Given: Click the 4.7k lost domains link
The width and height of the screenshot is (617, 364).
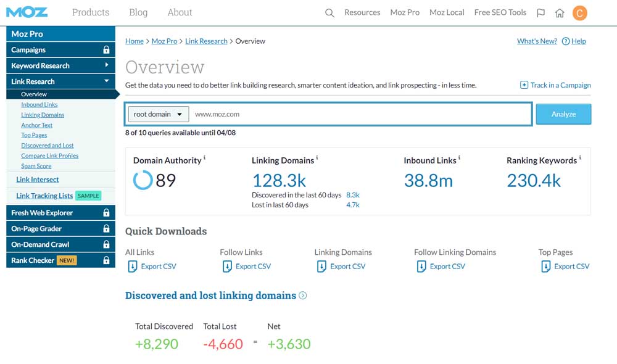Looking at the screenshot, I should [353, 205].
